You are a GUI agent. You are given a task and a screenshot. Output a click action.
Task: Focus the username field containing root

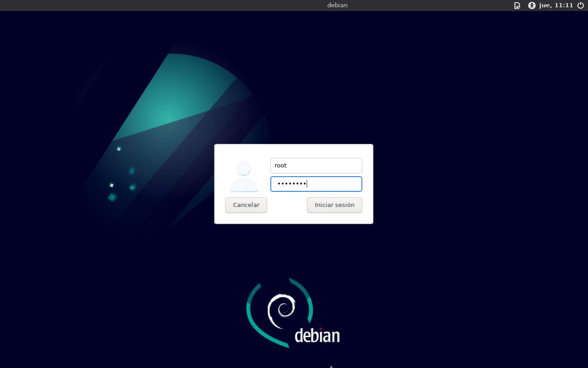316,166
